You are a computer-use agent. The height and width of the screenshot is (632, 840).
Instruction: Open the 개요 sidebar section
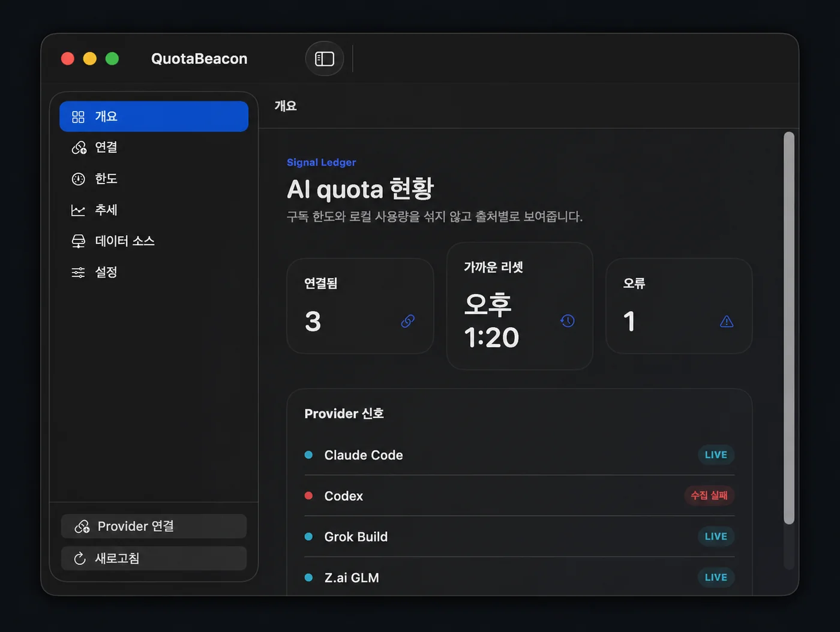point(154,116)
